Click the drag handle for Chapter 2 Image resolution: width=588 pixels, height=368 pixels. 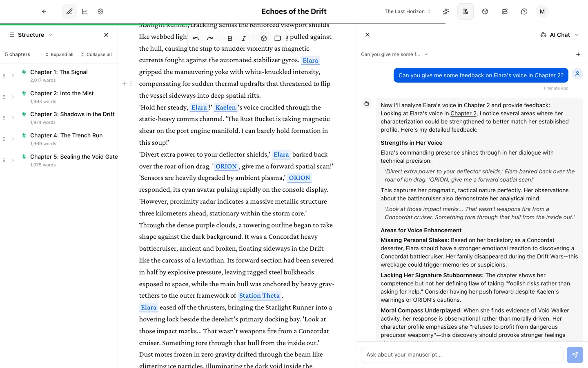pyautogui.click(x=4, y=97)
